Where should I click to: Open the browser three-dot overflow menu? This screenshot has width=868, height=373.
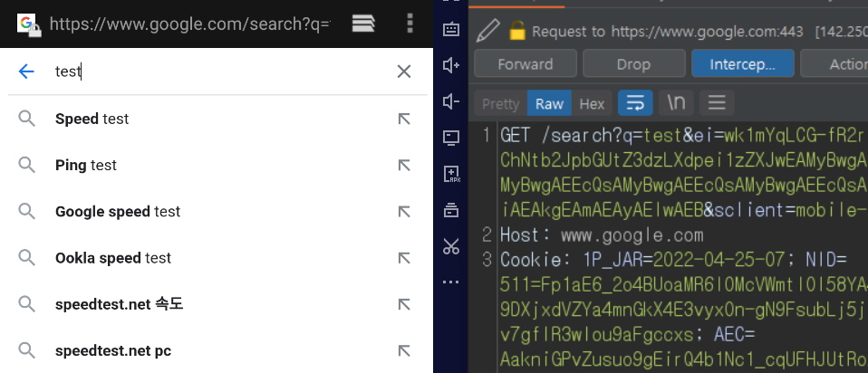click(x=410, y=24)
